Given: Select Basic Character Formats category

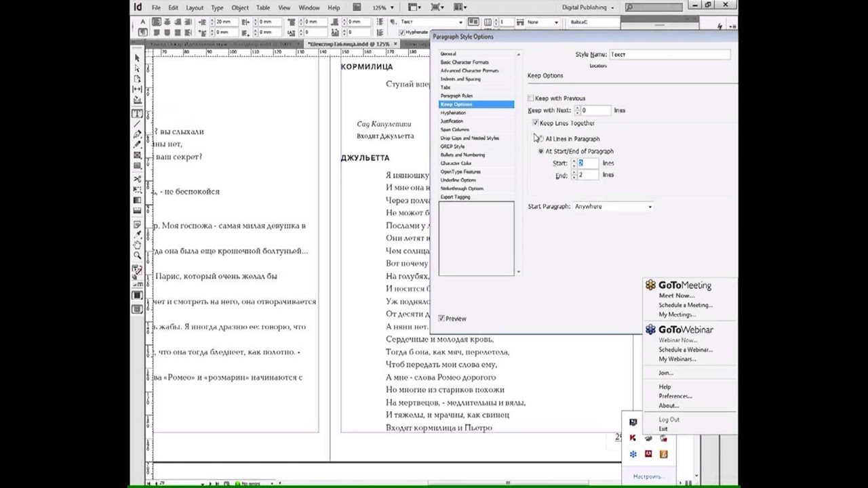Looking at the screenshot, I should (465, 62).
